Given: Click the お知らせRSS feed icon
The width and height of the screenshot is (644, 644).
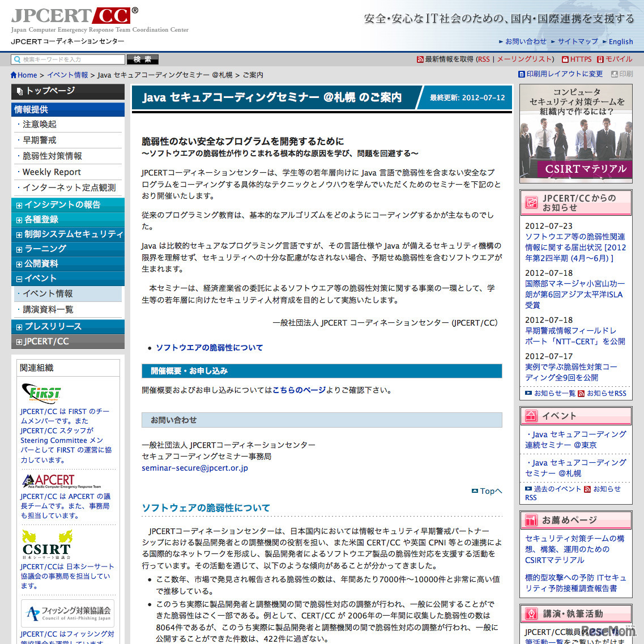Looking at the screenshot, I should 581,394.
